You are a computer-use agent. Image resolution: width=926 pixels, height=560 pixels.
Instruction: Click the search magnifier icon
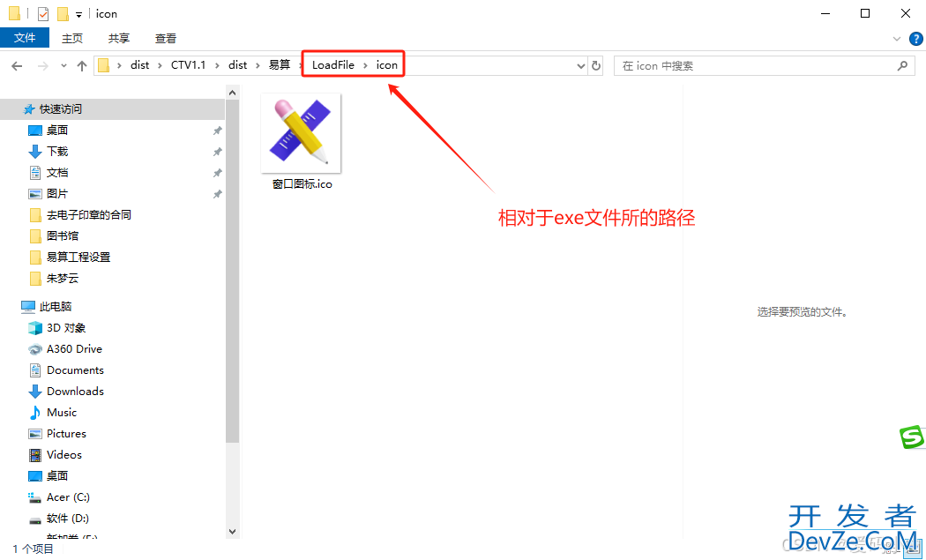tap(902, 65)
